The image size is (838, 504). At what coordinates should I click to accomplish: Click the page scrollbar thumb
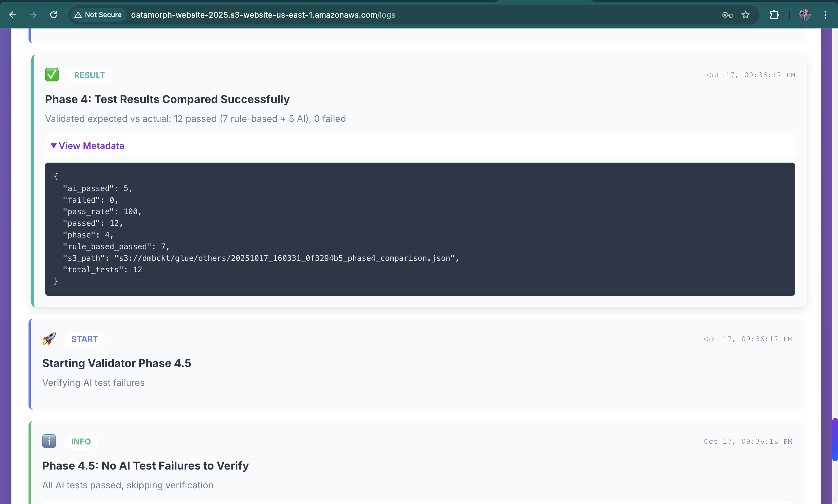835,439
